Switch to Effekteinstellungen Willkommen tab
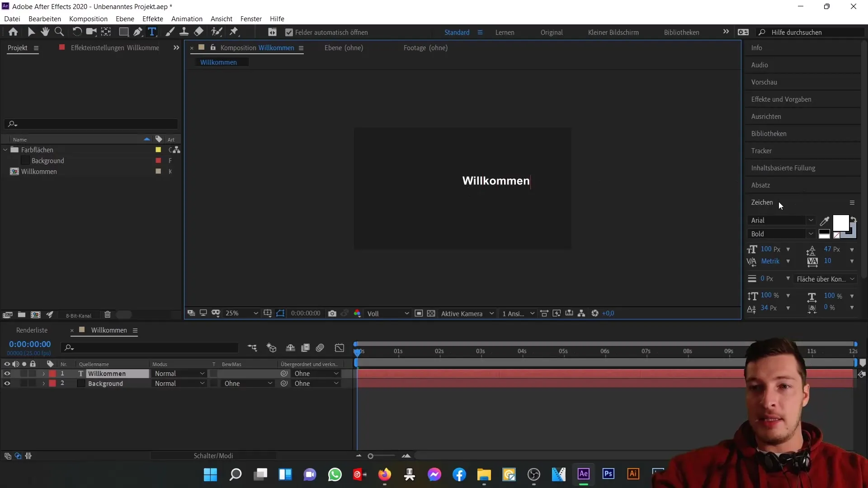868x488 pixels. pyautogui.click(x=115, y=48)
